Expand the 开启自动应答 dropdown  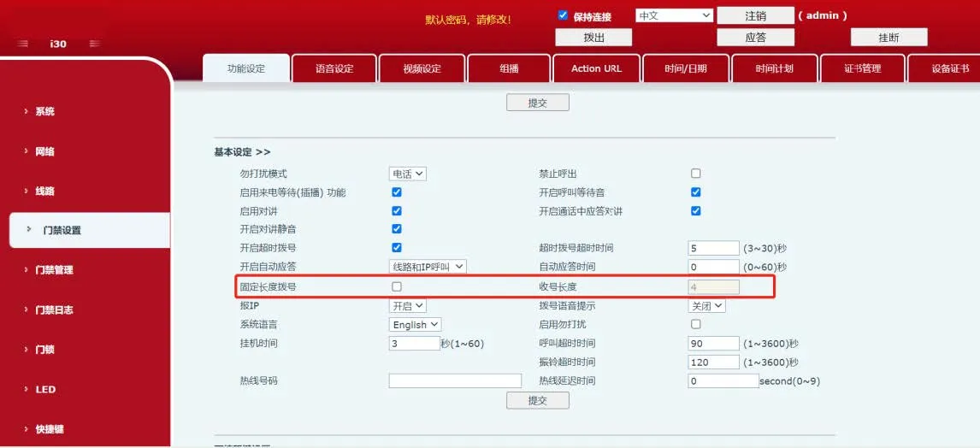428,267
